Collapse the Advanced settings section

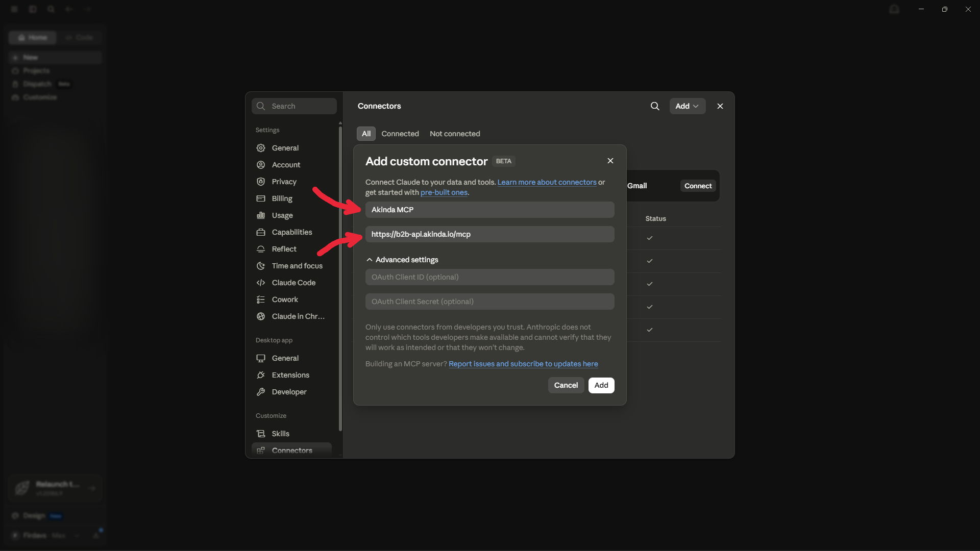coord(402,260)
